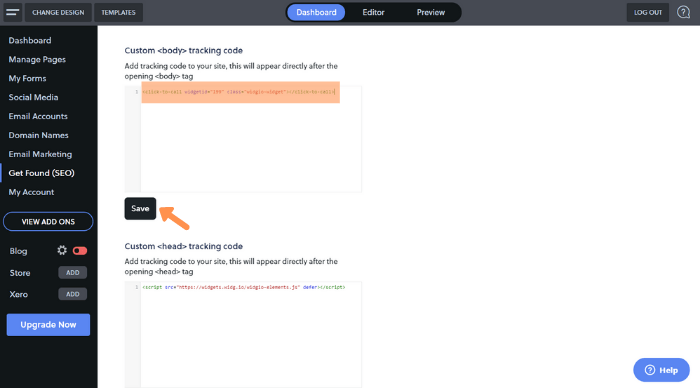The image size is (700, 388).
Task: Click the Xero label in sidebar
Action: pyautogui.click(x=19, y=294)
